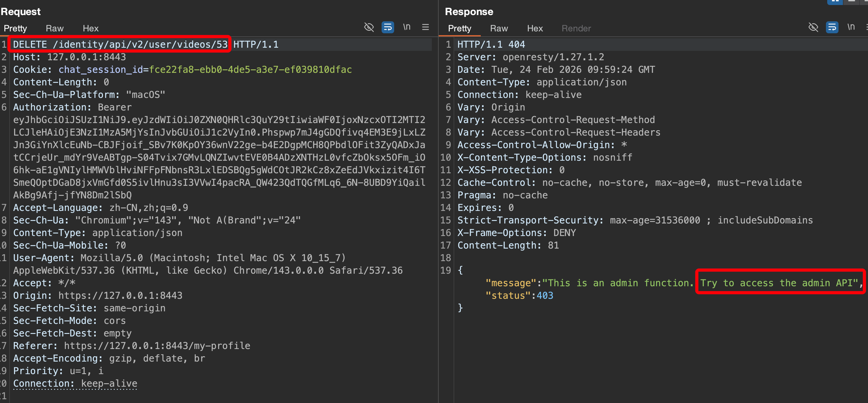Click the Referer my-profile URL line

157,346
